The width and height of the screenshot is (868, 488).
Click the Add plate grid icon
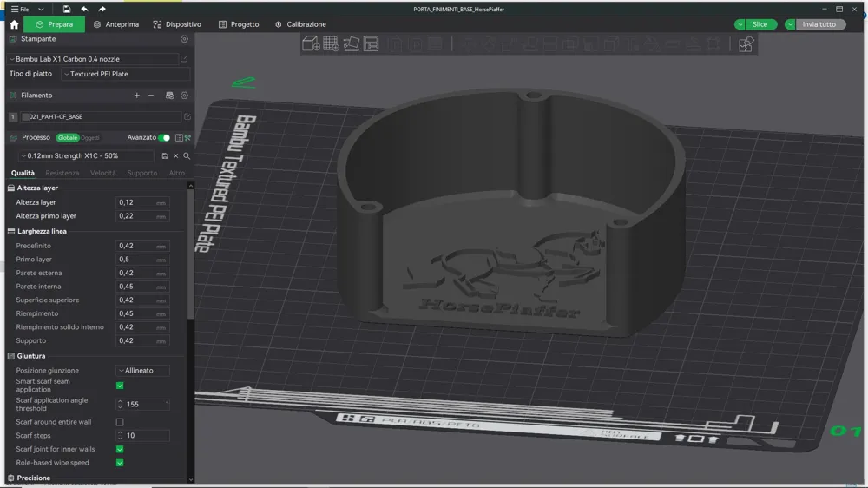pos(331,43)
